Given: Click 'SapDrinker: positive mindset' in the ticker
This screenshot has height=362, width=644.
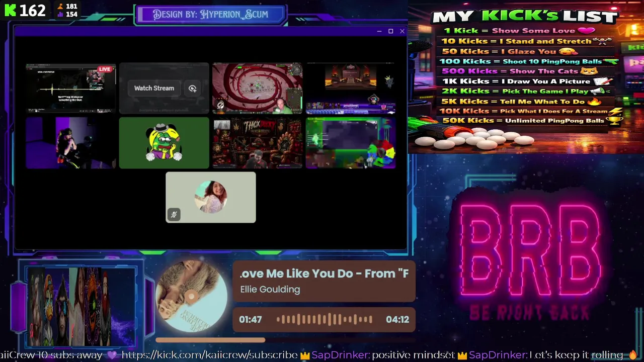Looking at the screenshot, I should coord(383,355).
